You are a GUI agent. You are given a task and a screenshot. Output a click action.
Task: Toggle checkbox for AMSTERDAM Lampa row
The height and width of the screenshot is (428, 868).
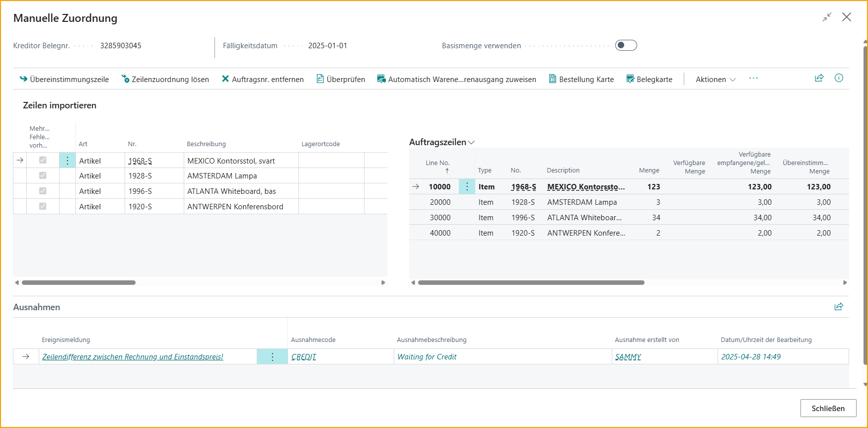tap(43, 175)
